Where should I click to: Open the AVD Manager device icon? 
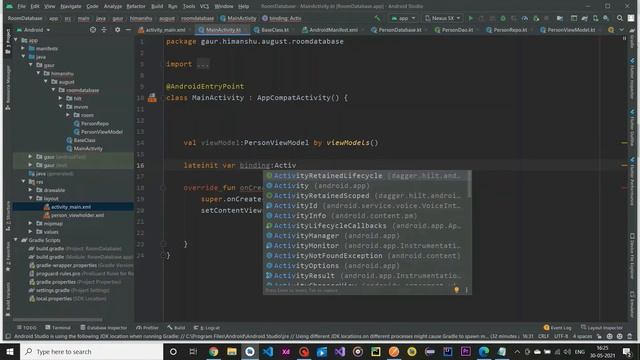596,18
